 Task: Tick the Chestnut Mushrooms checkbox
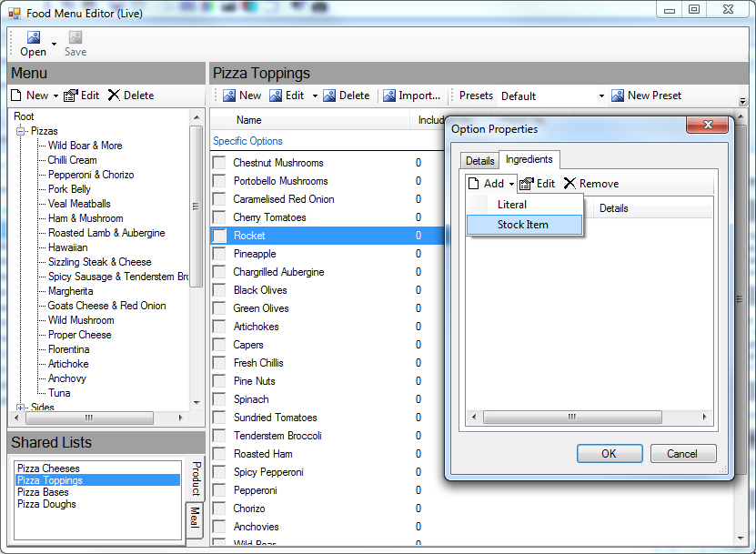(x=219, y=163)
